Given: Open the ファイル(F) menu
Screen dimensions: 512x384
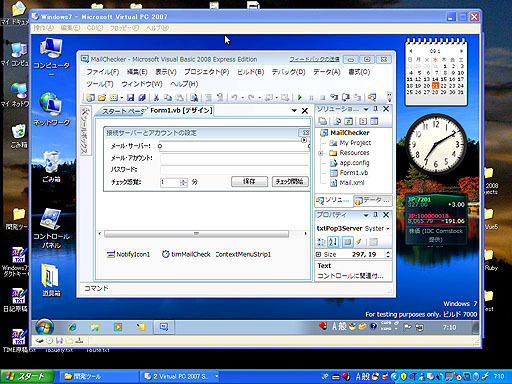Looking at the screenshot, I should pyautogui.click(x=103, y=72).
